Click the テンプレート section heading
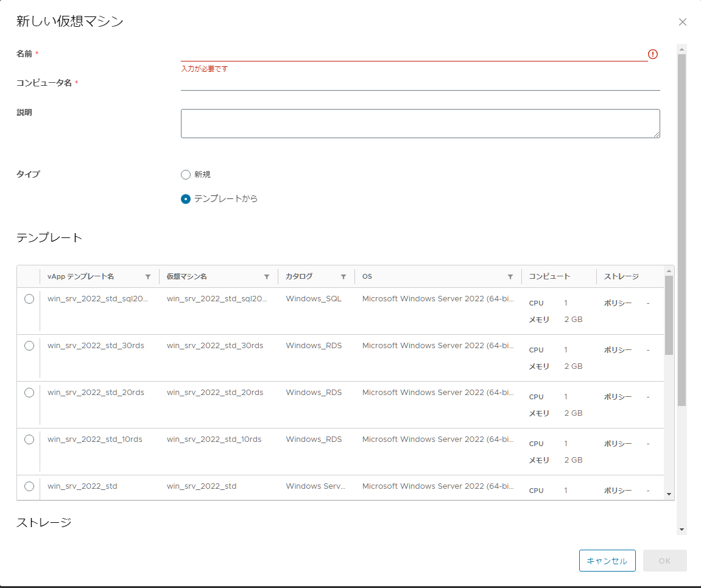 [49, 238]
